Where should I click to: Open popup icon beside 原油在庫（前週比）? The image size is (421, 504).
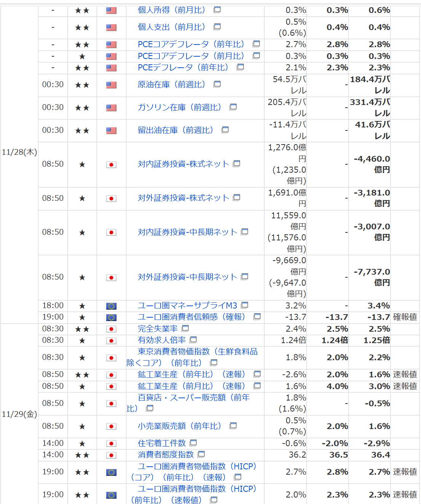coord(217,84)
